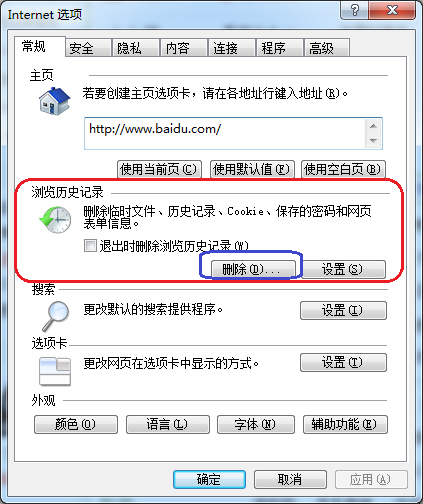Open the 隐私 tab
The width and height of the screenshot is (423, 504).
pos(136,48)
